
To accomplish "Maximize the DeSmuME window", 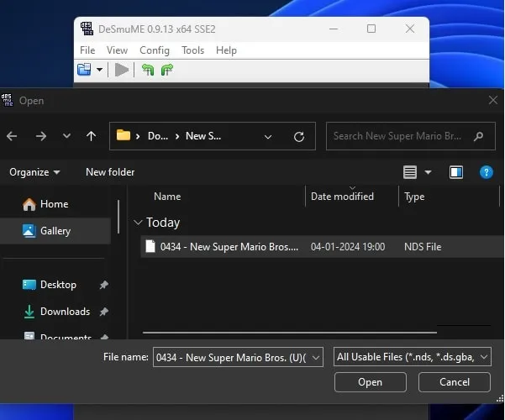I will coord(371,29).
